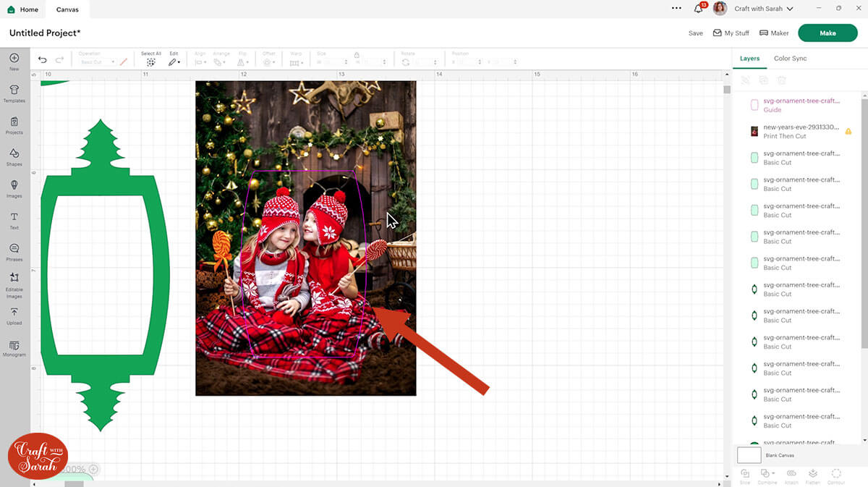Click the green Make button
868x487 pixels.
(x=827, y=33)
